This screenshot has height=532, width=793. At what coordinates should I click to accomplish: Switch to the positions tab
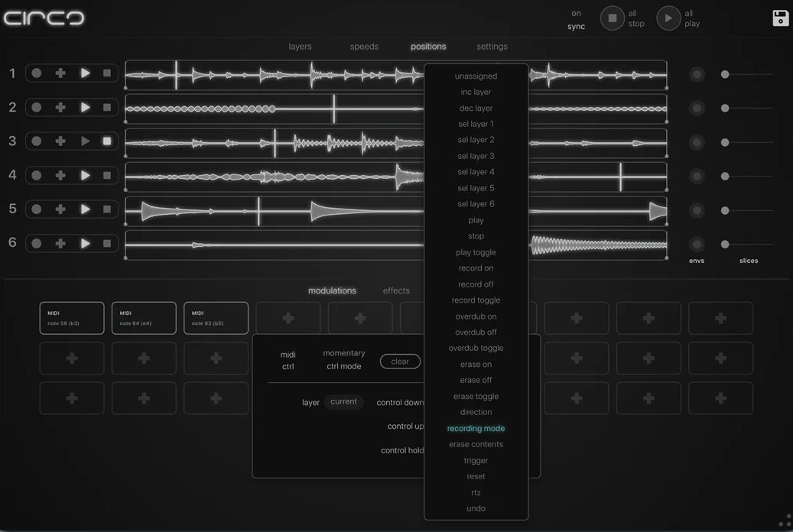(x=428, y=47)
